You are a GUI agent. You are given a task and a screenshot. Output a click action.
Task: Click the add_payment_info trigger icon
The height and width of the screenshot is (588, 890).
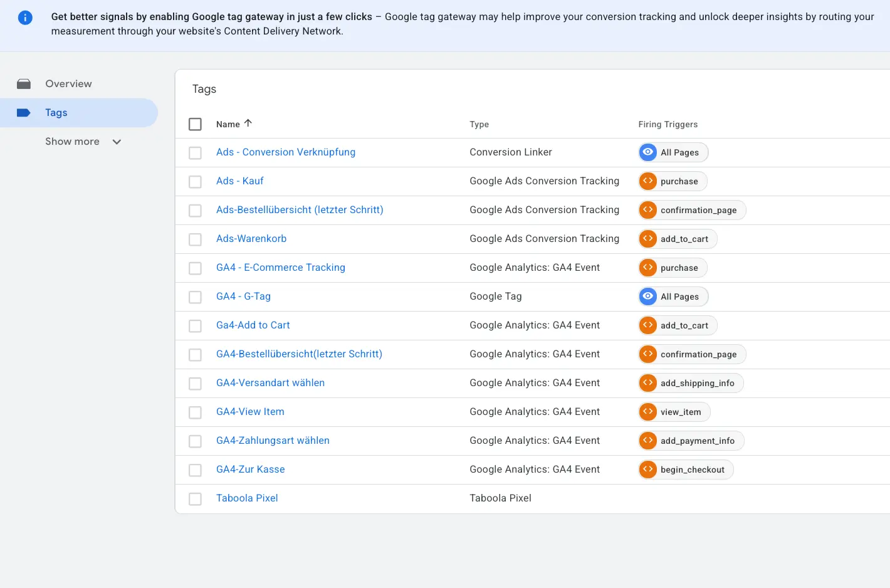pyautogui.click(x=648, y=441)
